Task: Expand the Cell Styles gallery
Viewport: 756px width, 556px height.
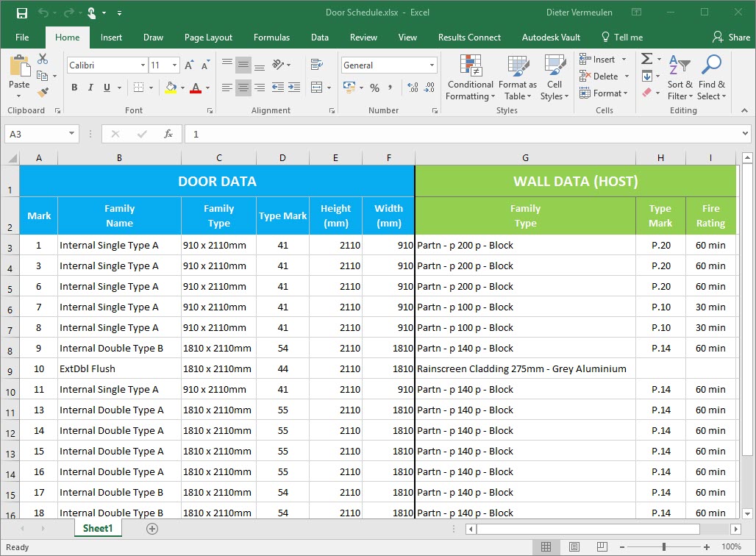Action: click(x=554, y=77)
